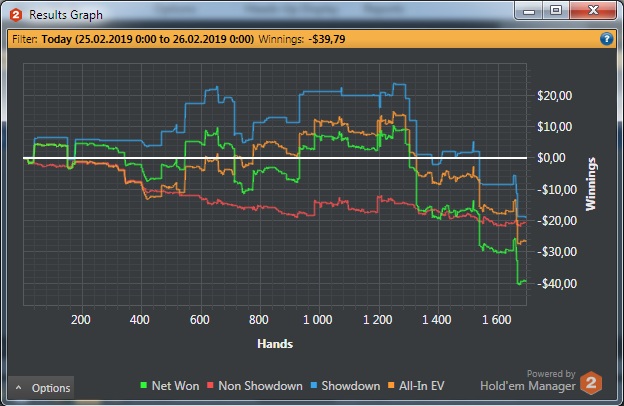The height and width of the screenshot is (406, 624).
Task: Click the Powered by Hold'em Manager text
Action: point(528,380)
